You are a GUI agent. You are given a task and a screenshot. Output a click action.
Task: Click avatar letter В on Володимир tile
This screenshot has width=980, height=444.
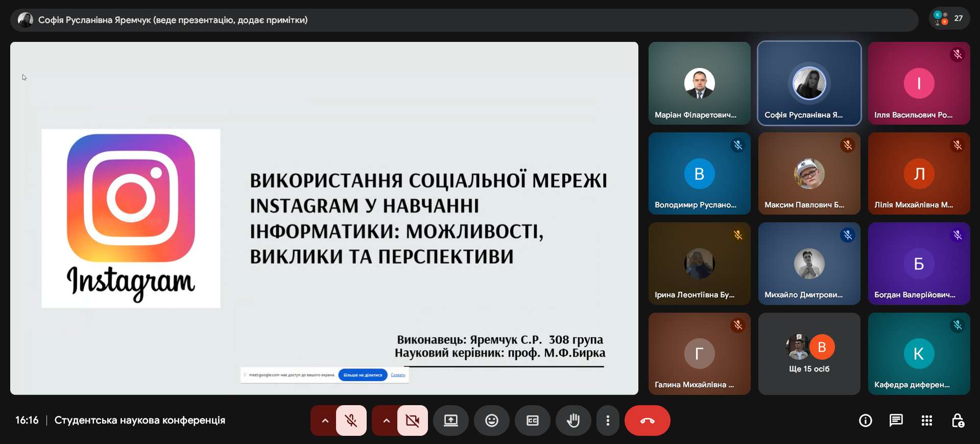coord(700,174)
